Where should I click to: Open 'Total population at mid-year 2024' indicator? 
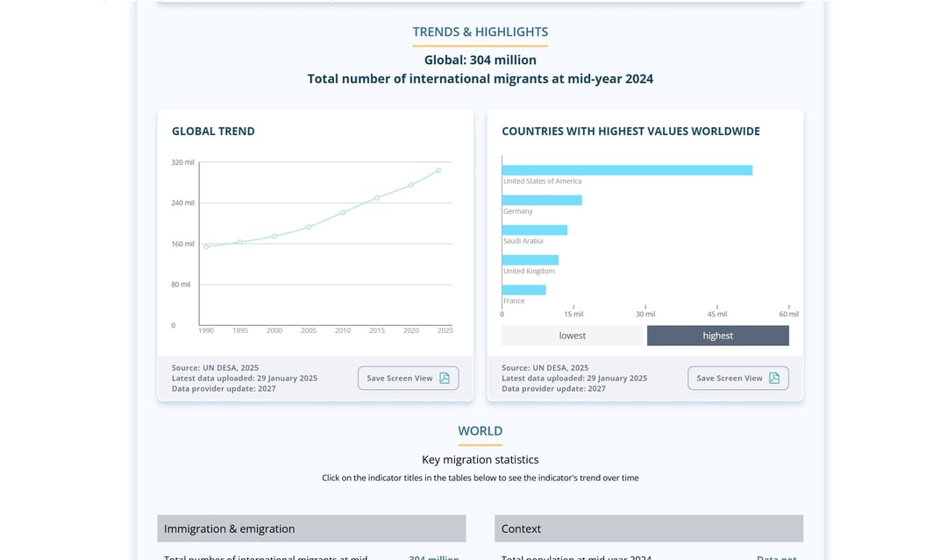coord(576,556)
